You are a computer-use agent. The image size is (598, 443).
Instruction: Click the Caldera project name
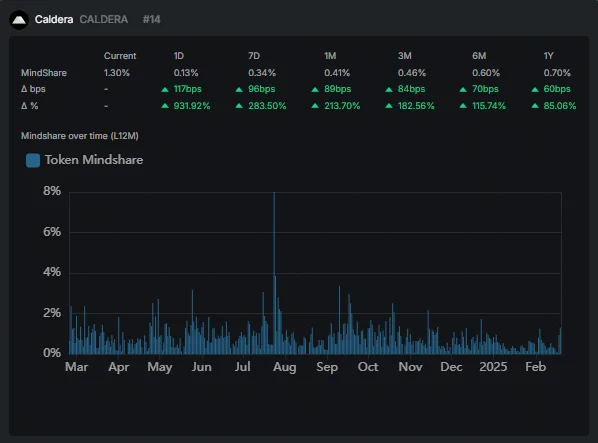coord(54,19)
